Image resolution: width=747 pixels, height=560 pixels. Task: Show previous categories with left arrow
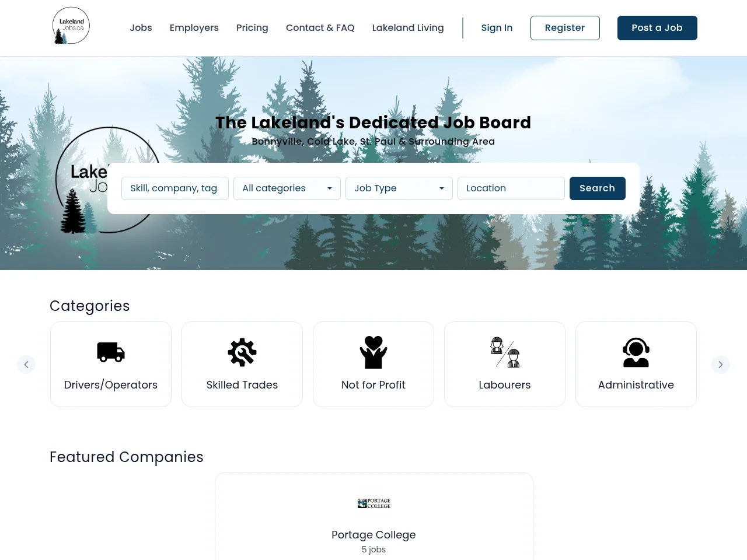[x=26, y=365]
